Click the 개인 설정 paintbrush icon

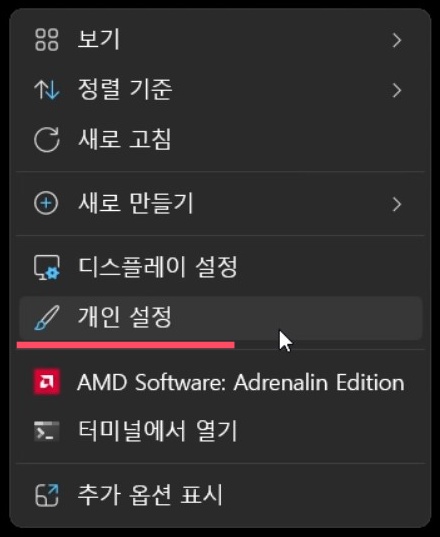[x=47, y=318]
